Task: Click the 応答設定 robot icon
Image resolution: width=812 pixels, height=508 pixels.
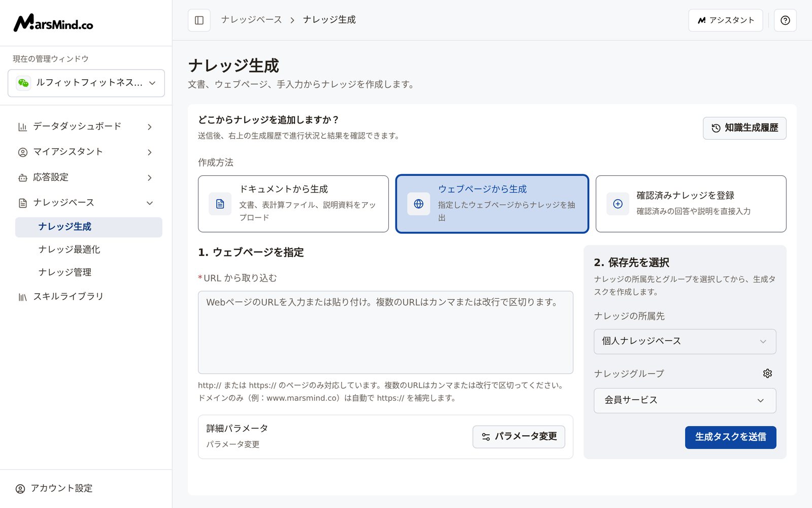Action: click(22, 177)
